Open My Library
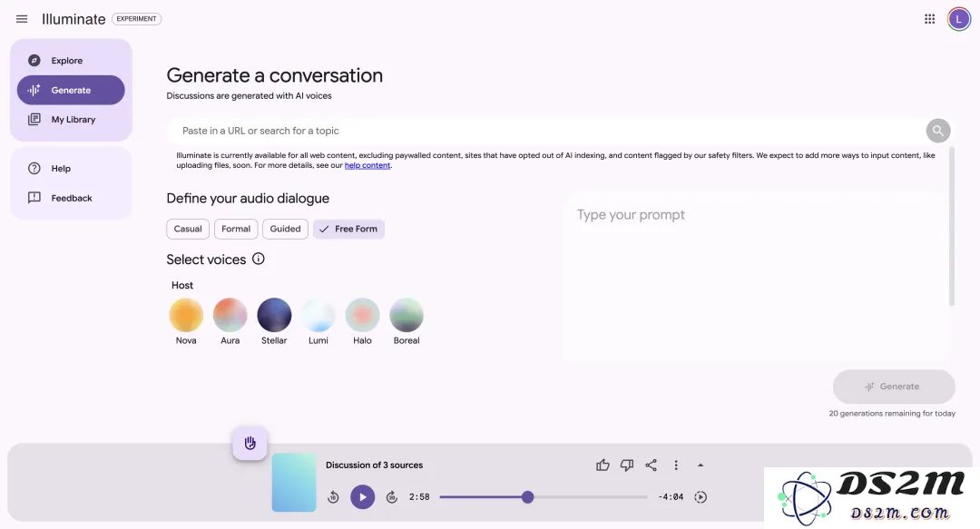The image size is (980, 529). point(71,120)
